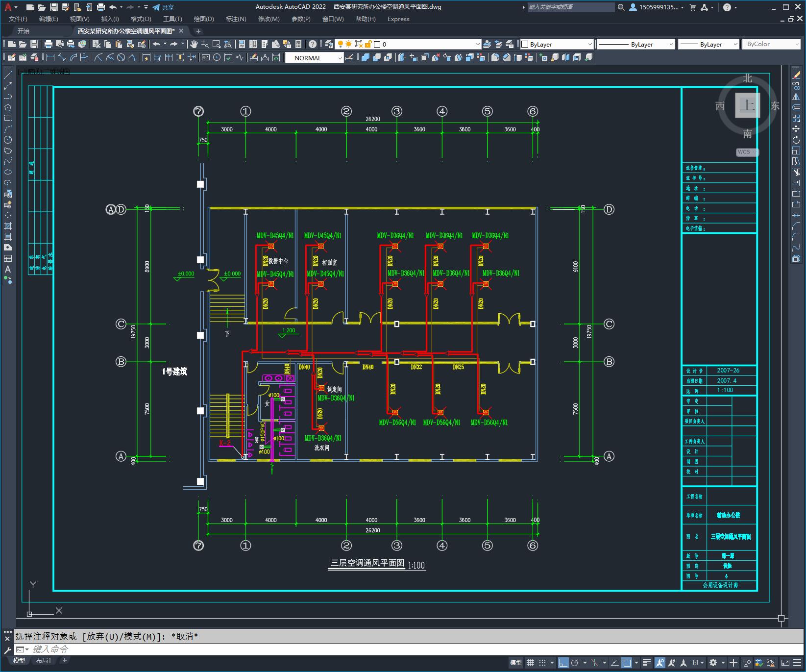
Task: Open the 视图(V) menu
Action: click(79, 19)
